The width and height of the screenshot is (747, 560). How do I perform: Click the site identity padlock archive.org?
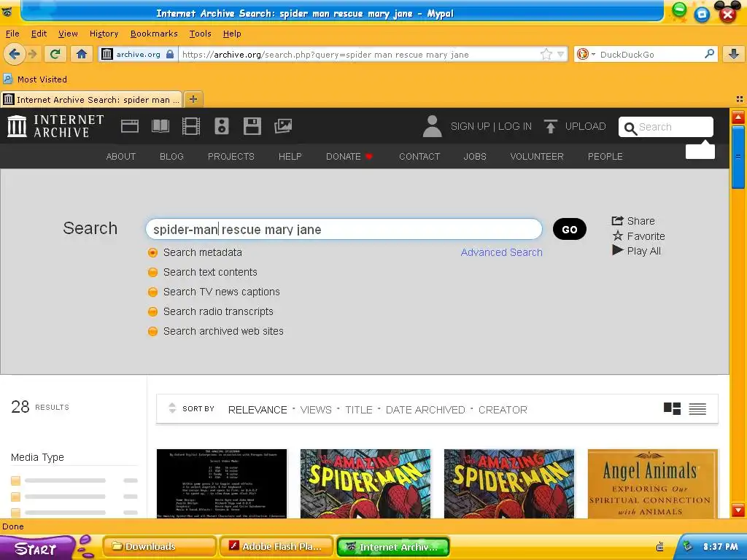point(138,54)
